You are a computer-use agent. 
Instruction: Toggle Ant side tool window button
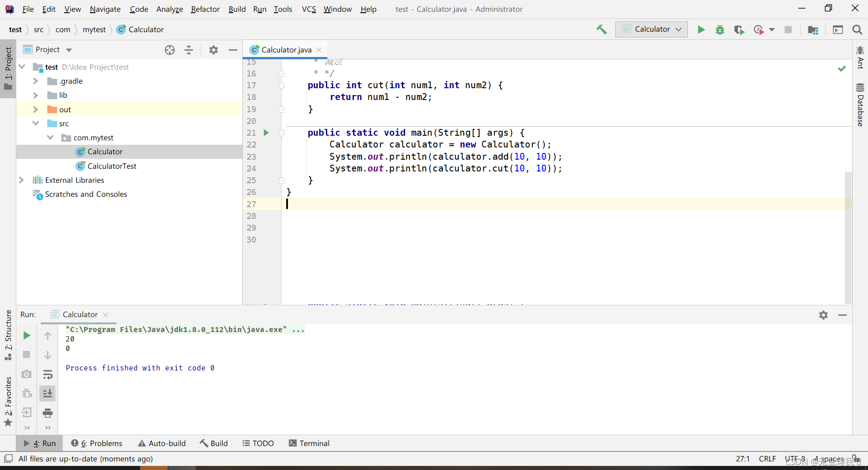pyautogui.click(x=860, y=57)
